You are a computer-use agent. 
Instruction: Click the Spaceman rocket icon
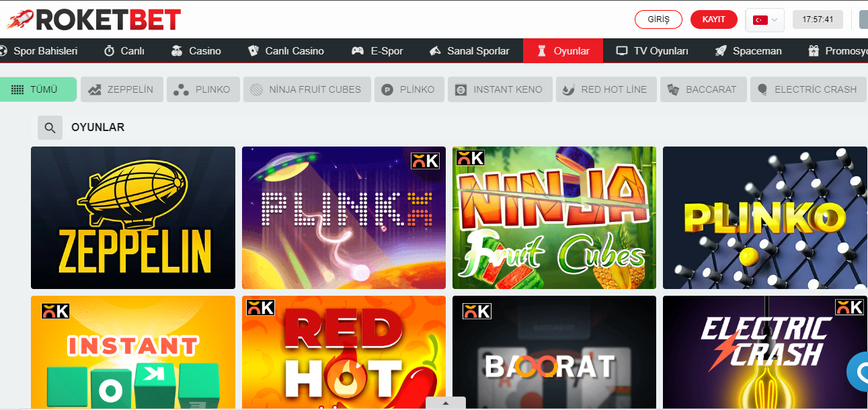pyautogui.click(x=721, y=51)
